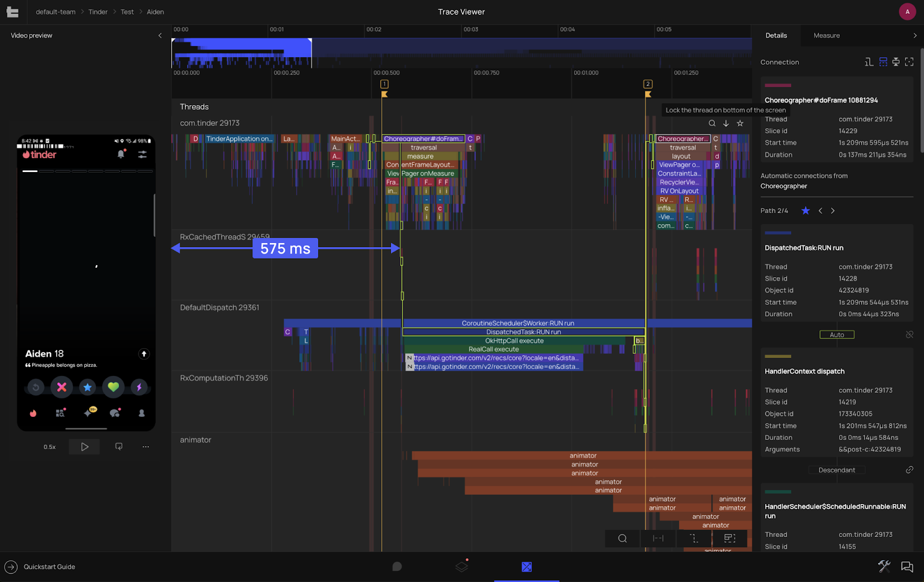
Task: Click HandlerContext dispatch title
Action: (804, 371)
